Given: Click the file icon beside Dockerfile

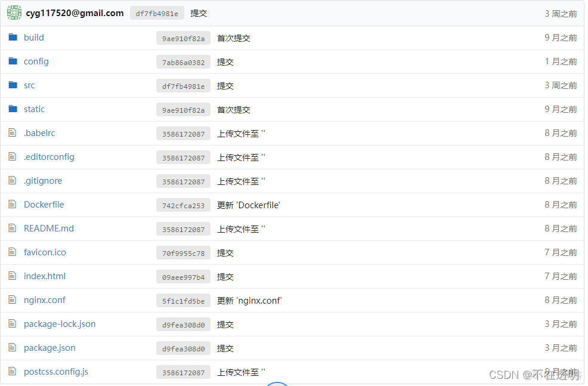Looking at the screenshot, I should pyautogui.click(x=13, y=204).
